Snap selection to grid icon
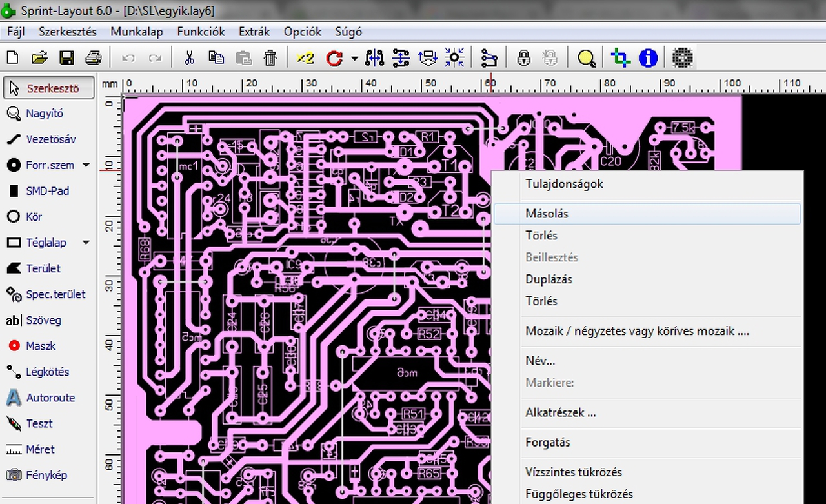The width and height of the screenshot is (826, 504). click(455, 58)
